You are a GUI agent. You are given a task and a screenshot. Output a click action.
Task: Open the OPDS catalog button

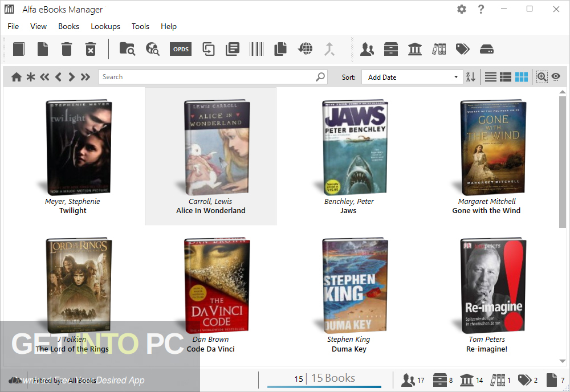[180, 49]
